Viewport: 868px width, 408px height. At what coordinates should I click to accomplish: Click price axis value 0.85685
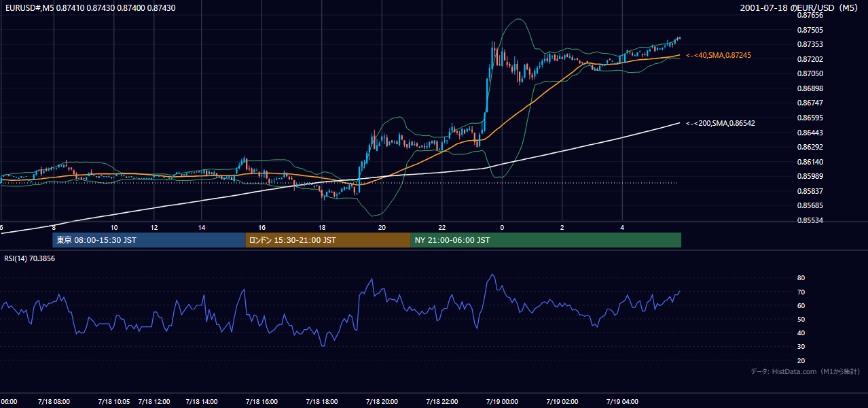(x=810, y=205)
